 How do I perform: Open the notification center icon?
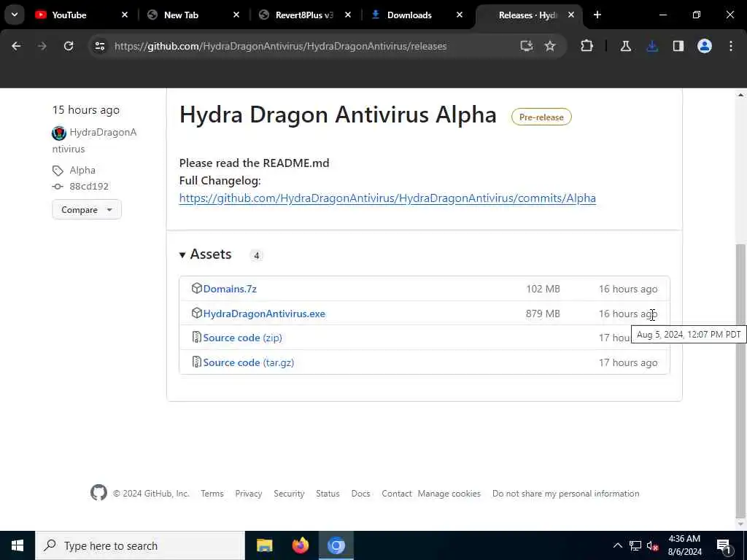point(724,546)
